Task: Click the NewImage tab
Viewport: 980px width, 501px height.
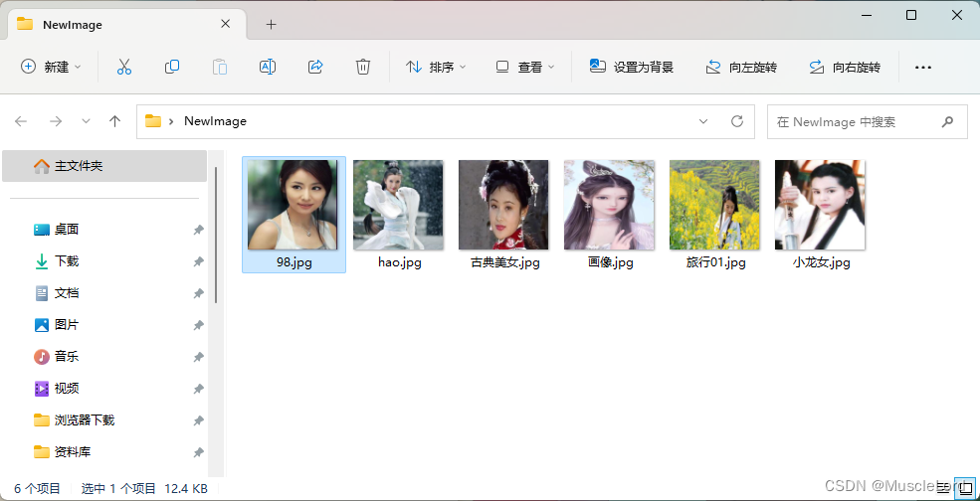Action: pyautogui.click(x=127, y=25)
